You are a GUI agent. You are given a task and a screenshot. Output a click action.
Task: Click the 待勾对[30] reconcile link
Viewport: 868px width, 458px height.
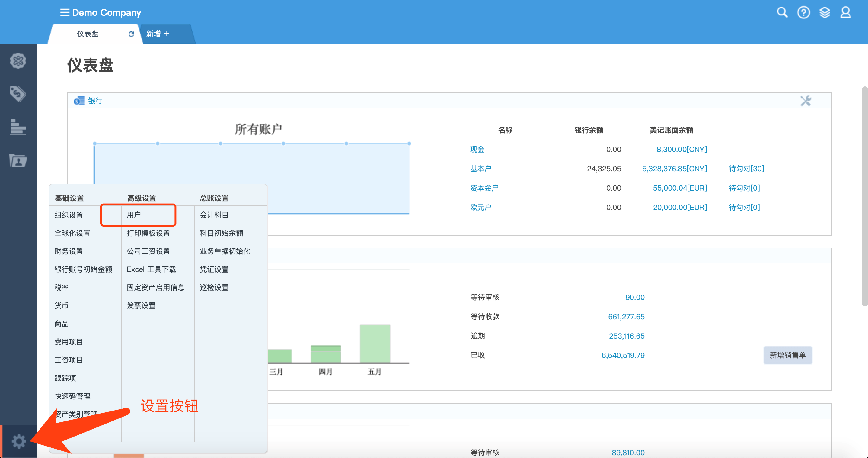[746, 169]
